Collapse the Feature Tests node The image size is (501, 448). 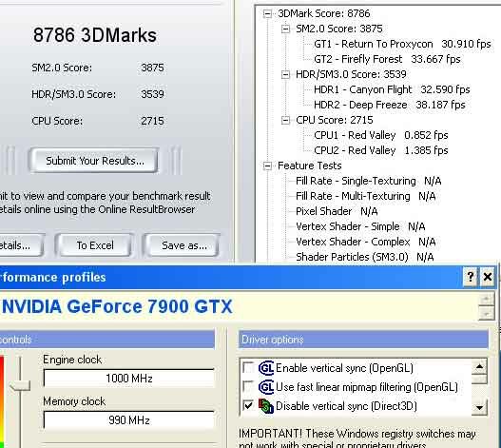(x=267, y=166)
